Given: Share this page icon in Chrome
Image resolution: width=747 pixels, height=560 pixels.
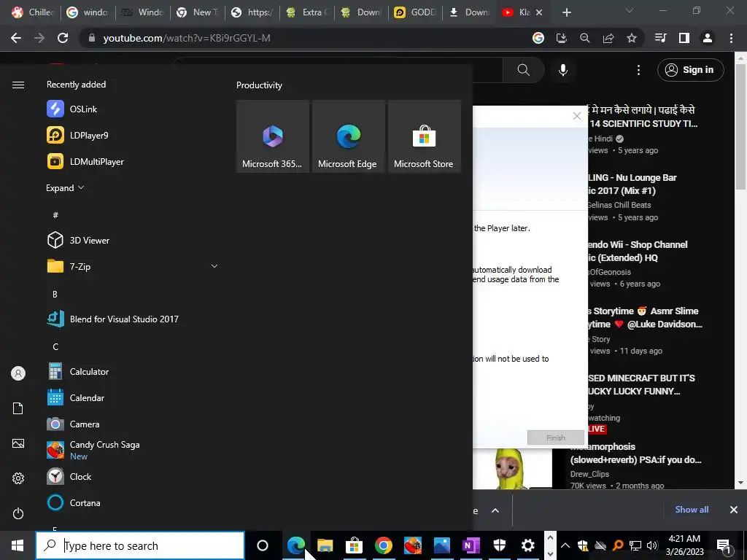Looking at the screenshot, I should click(x=608, y=38).
